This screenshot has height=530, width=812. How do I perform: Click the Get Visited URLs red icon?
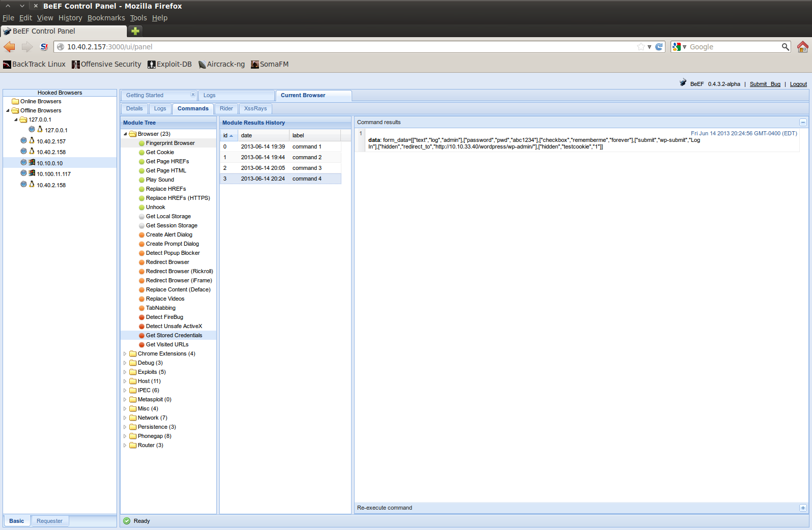(142, 345)
